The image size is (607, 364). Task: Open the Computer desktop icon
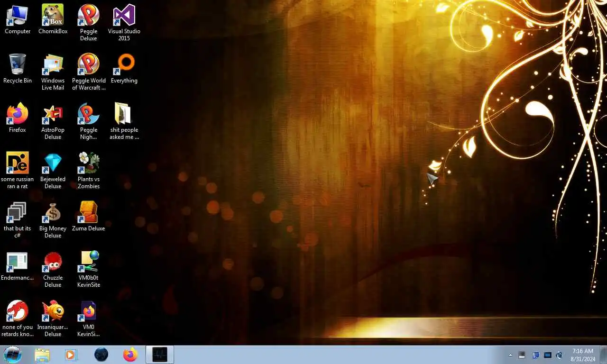tap(18, 19)
